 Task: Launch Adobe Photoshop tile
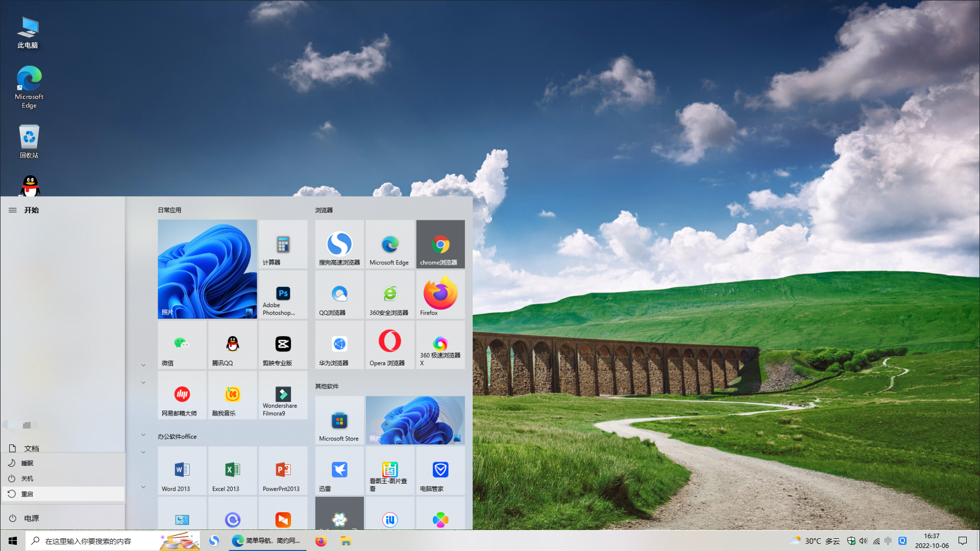283,294
